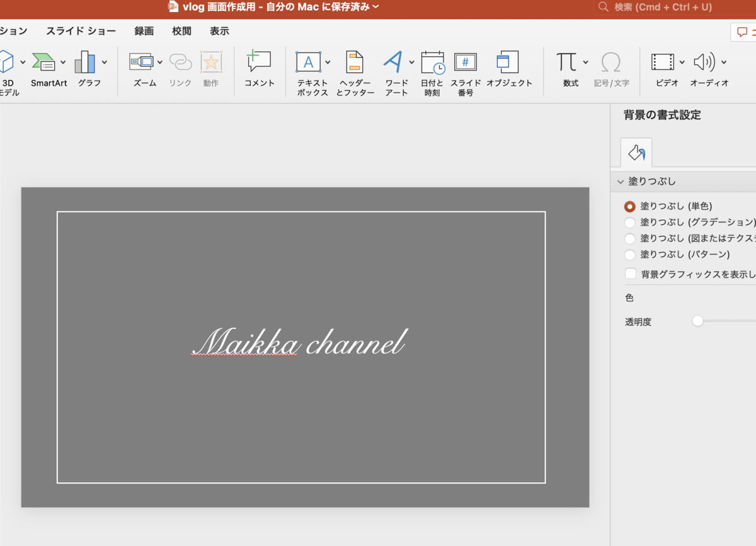Open ヘッダーとフッター (Header and Footer)
Viewport: 756px width, 546px height.
(355, 62)
